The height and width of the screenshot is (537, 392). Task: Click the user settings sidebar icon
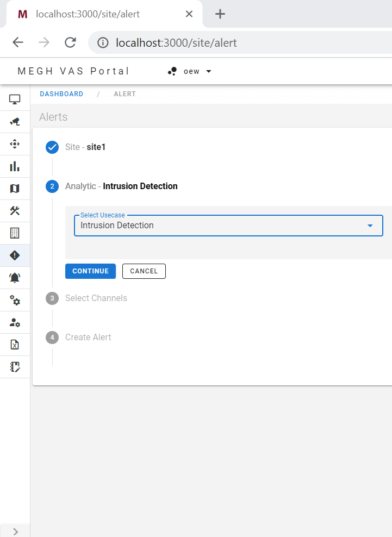(x=15, y=322)
